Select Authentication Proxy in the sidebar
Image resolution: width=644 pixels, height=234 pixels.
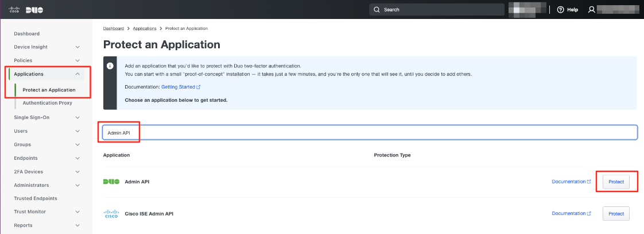(47, 103)
